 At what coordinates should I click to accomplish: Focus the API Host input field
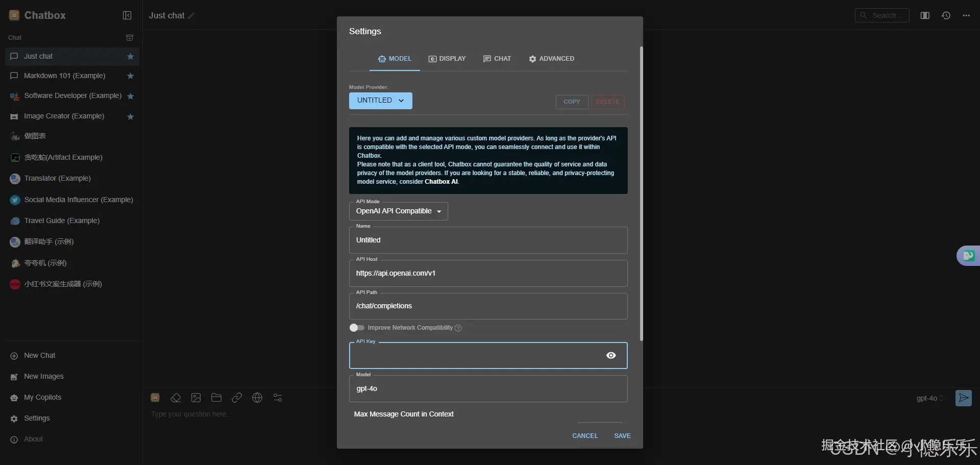coord(488,273)
